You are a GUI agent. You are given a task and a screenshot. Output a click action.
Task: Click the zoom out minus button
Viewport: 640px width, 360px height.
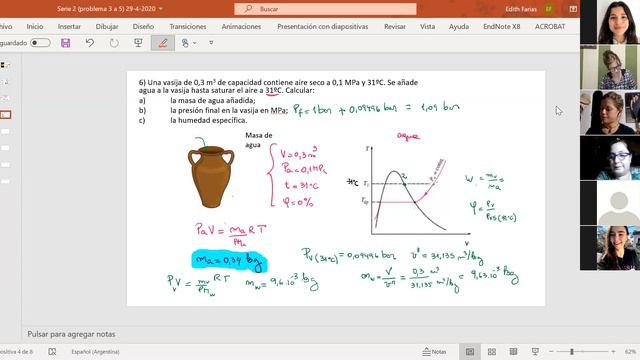coord(551,351)
